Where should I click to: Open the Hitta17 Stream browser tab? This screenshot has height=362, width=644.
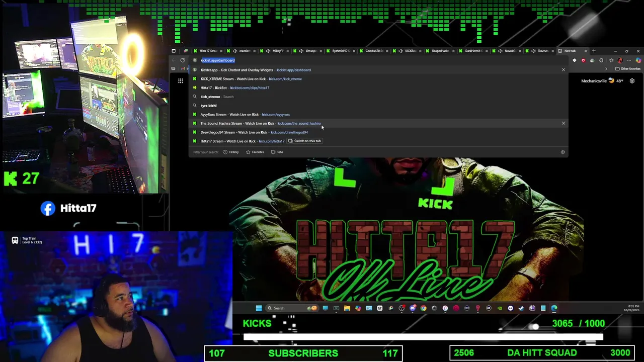click(x=208, y=51)
